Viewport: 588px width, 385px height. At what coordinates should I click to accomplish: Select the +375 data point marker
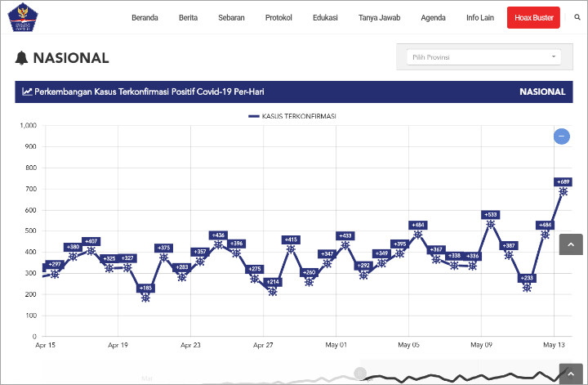(x=164, y=257)
